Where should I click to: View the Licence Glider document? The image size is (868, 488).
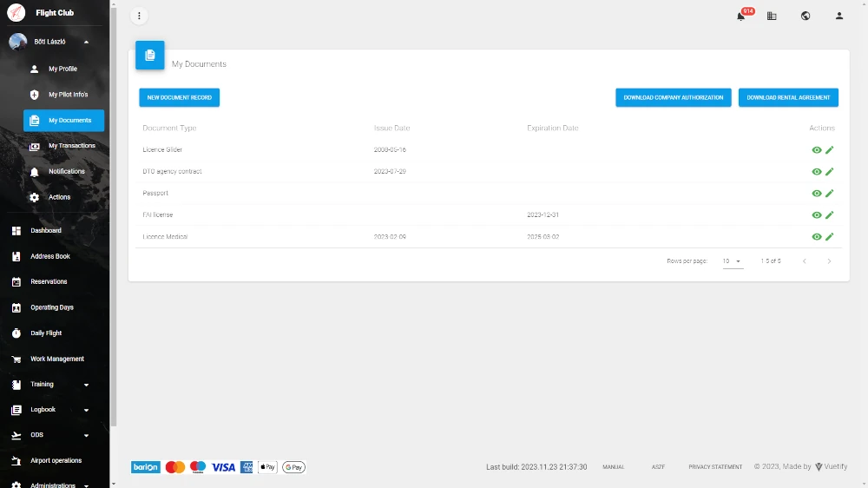coord(817,150)
